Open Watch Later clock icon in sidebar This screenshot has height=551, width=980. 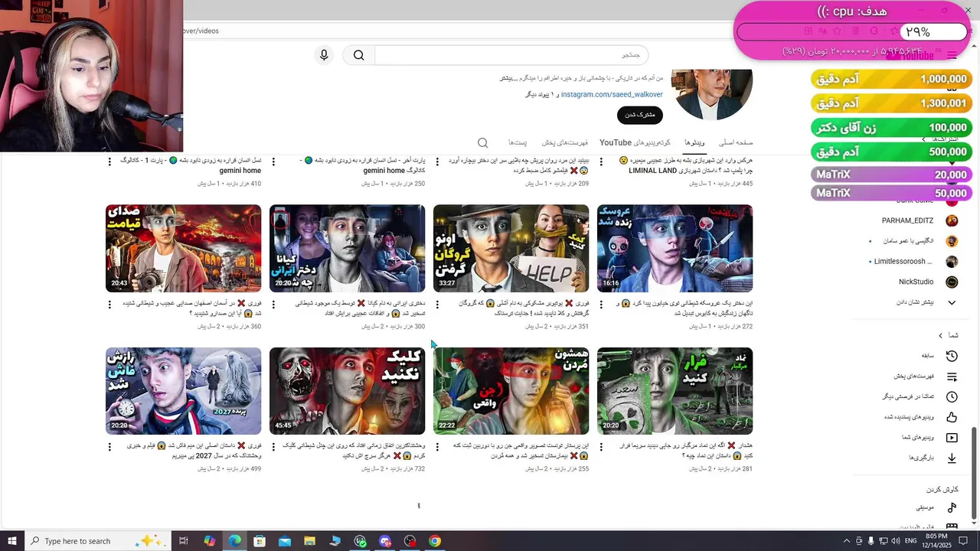(x=952, y=397)
